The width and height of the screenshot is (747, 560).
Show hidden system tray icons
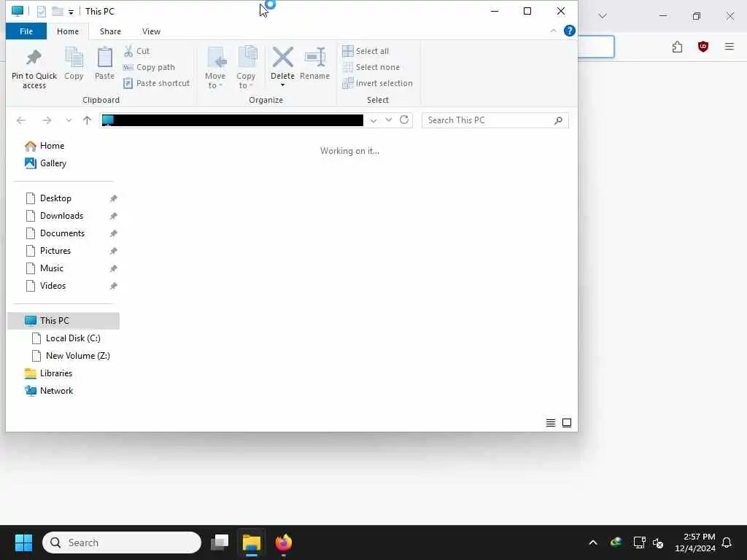[593, 542]
